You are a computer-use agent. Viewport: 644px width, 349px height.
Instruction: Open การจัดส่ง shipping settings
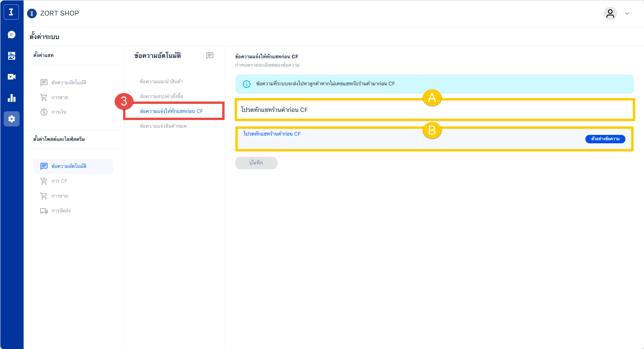(x=61, y=211)
